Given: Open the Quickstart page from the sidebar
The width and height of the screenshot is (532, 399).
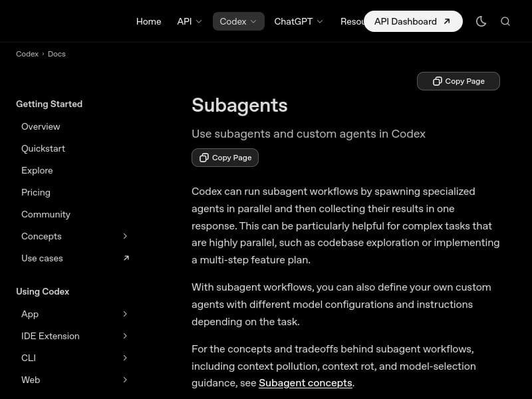Looking at the screenshot, I should (43, 148).
